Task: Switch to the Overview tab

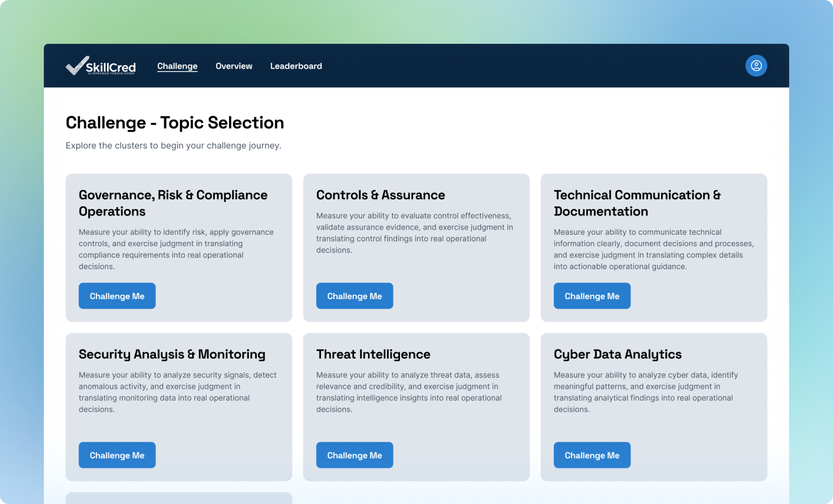Action: point(234,66)
